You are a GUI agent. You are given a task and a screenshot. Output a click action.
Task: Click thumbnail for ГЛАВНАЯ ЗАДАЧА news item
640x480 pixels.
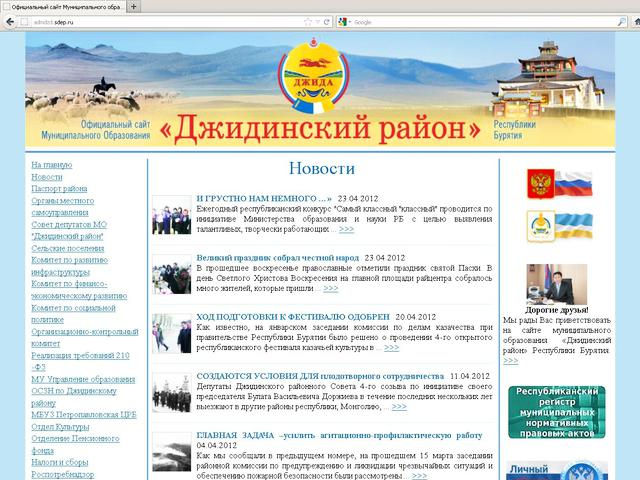[x=172, y=452]
